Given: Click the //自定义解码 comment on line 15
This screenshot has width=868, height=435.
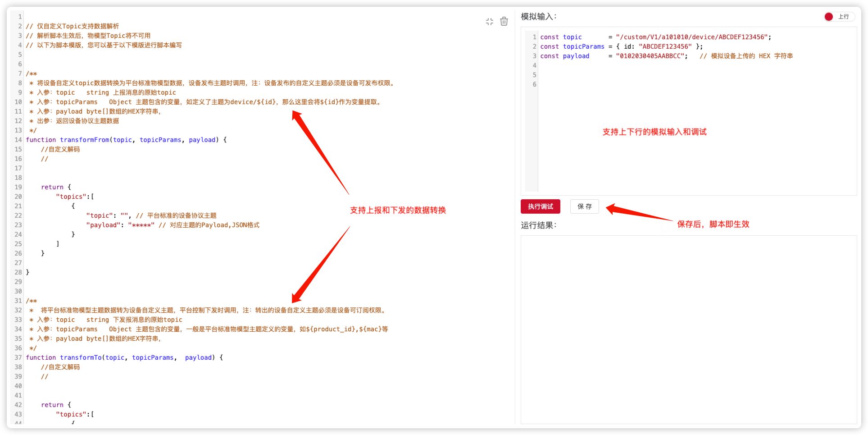Looking at the screenshot, I should (60, 149).
